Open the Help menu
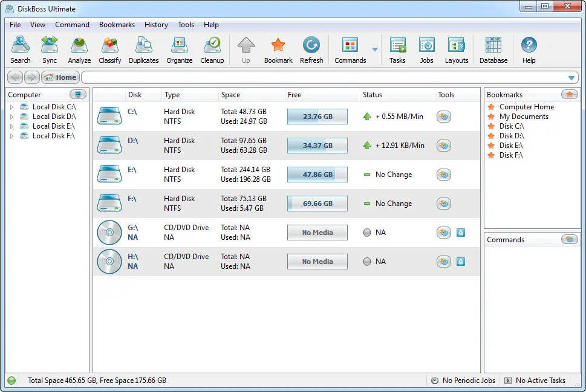 [x=211, y=25]
